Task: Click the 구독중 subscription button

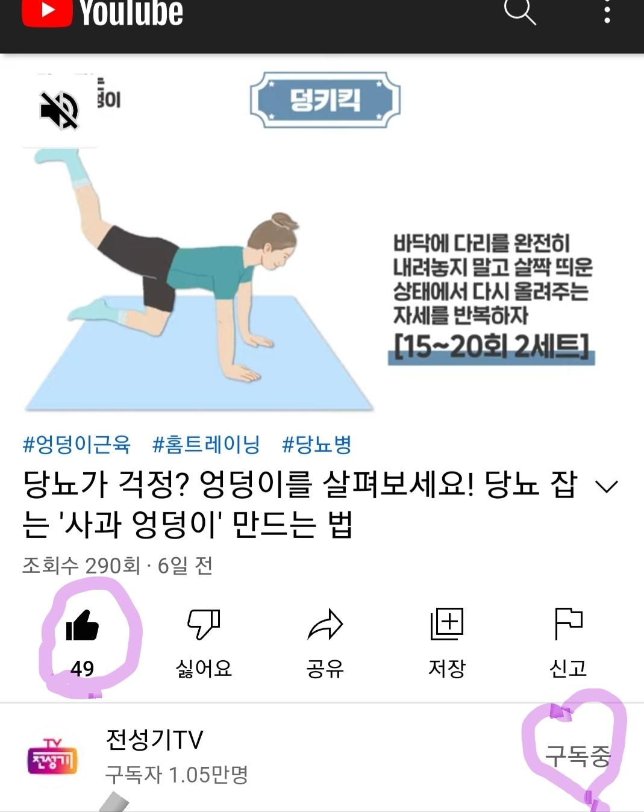Action: (x=578, y=755)
